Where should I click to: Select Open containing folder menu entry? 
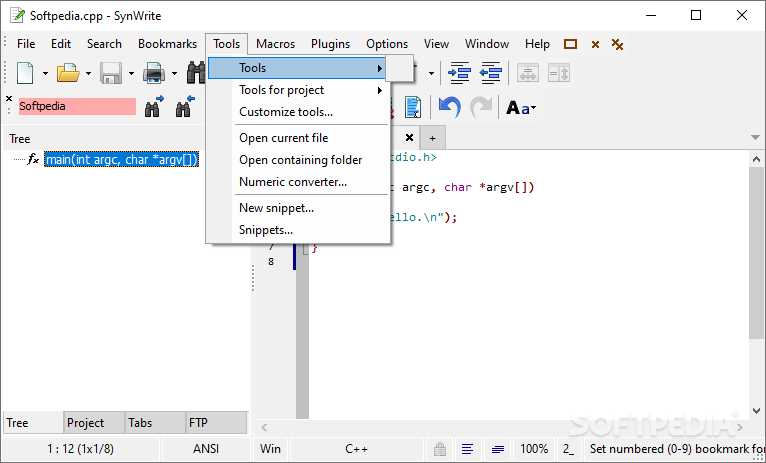pyautogui.click(x=299, y=160)
